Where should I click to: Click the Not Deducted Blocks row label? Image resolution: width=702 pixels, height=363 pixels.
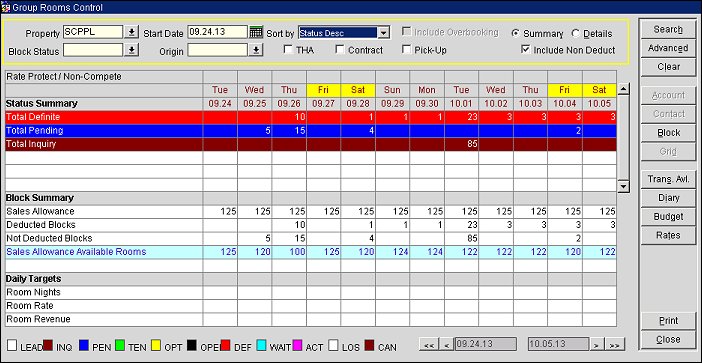pos(49,238)
